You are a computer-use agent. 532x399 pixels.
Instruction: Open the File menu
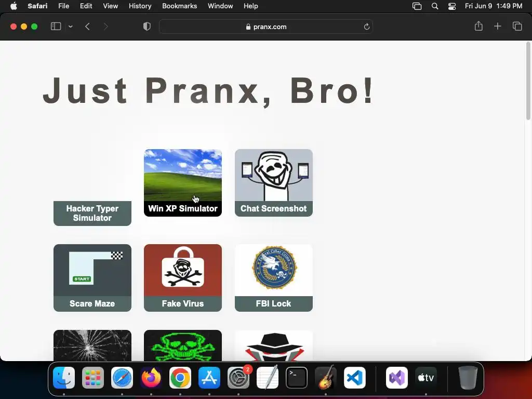[x=63, y=6]
